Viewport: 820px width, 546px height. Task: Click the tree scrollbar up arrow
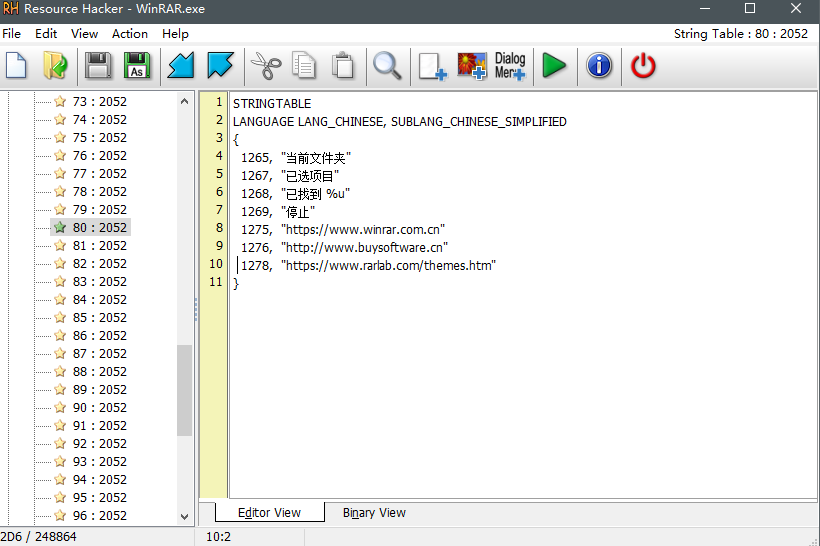pyautogui.click(x=185, y=100)
